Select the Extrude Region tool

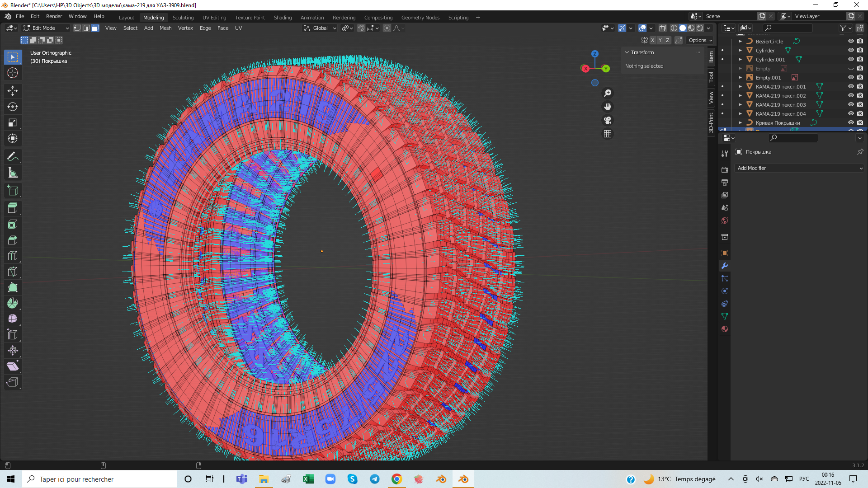point(13,208)
